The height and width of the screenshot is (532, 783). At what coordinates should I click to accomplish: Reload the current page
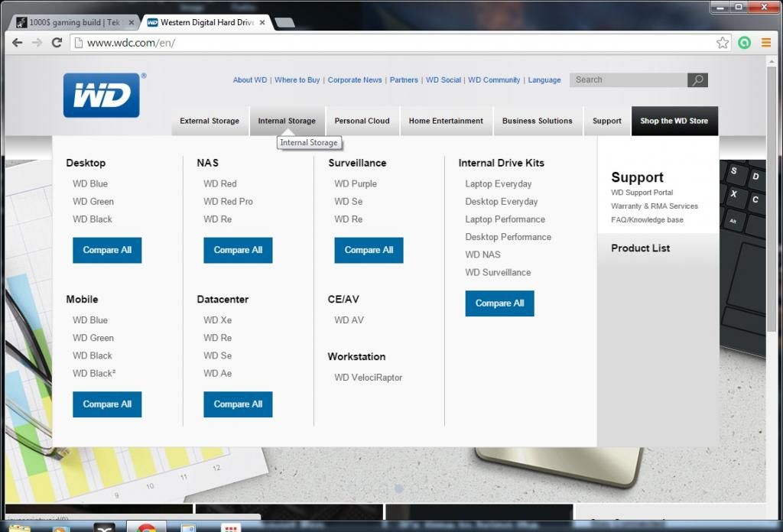[x=57, y=43]
